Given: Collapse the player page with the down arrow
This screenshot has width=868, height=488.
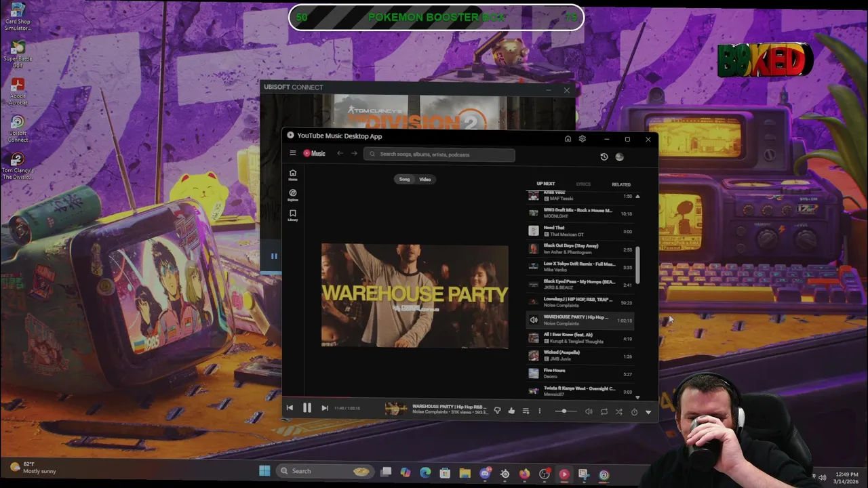Looking at the screenshot, I should coord(648,411).
